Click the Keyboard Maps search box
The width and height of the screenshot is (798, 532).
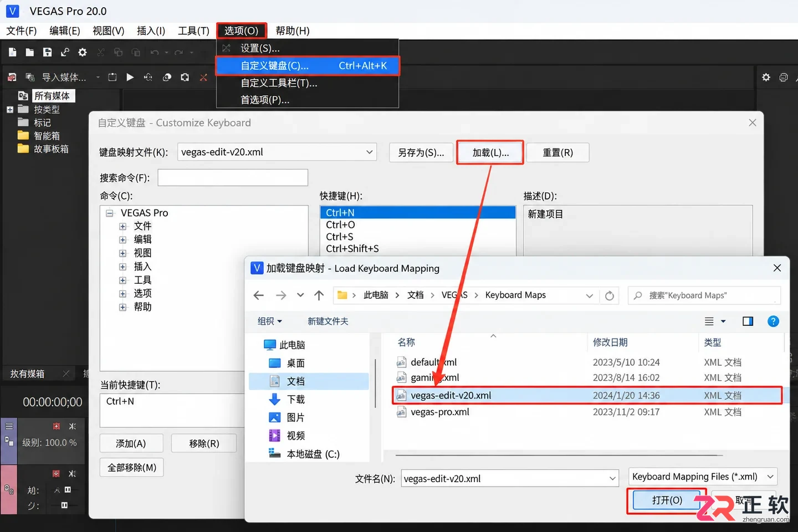pyautogui.click(x=704, y=295)
